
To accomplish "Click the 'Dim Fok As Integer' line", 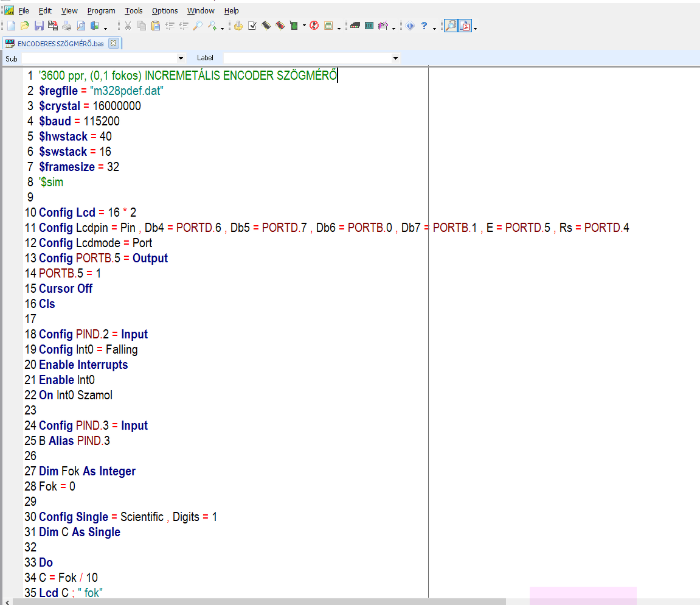I will click(x=87, y=471).
